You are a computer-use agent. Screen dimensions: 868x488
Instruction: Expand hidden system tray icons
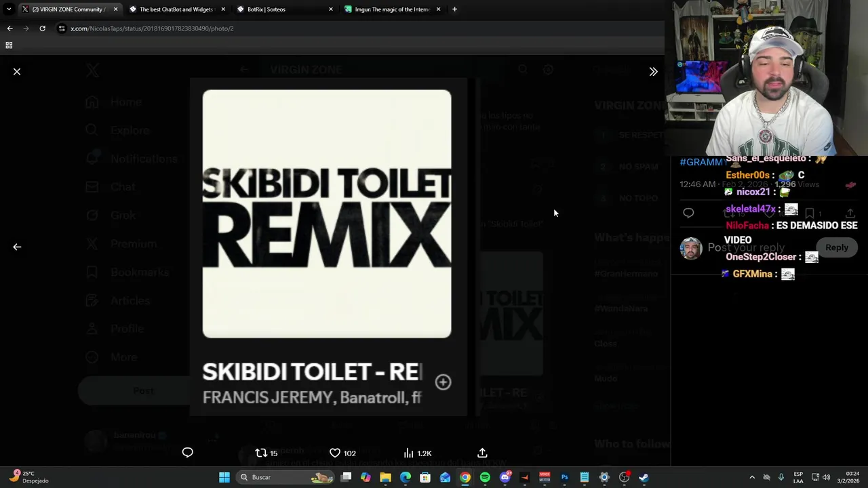point(751,477)
